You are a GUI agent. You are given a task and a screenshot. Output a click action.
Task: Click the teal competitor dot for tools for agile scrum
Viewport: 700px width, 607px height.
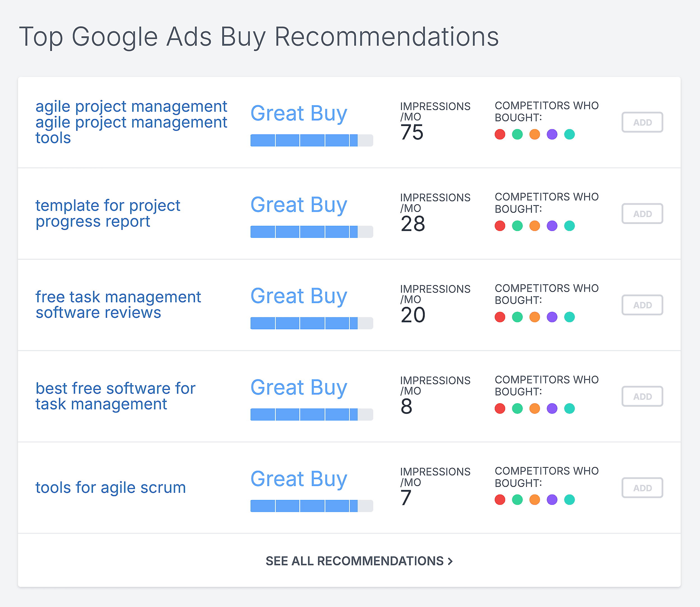pyautogui.click(x=570, y=499)
